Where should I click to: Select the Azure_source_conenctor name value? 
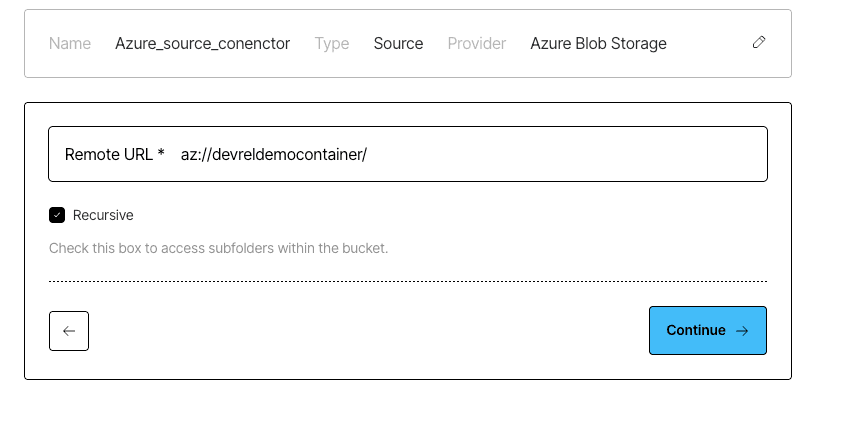(x=202, y=44)
